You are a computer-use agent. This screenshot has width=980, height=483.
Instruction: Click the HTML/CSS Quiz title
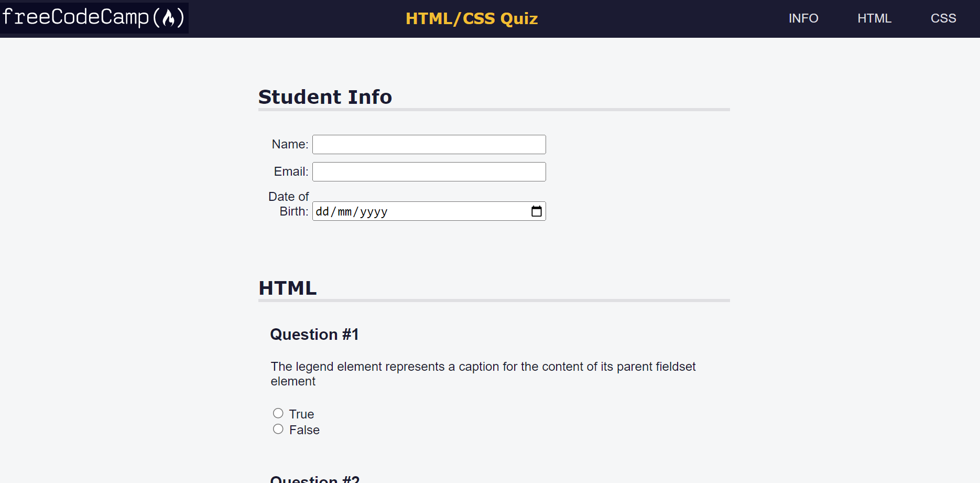(x=472, y=18)
